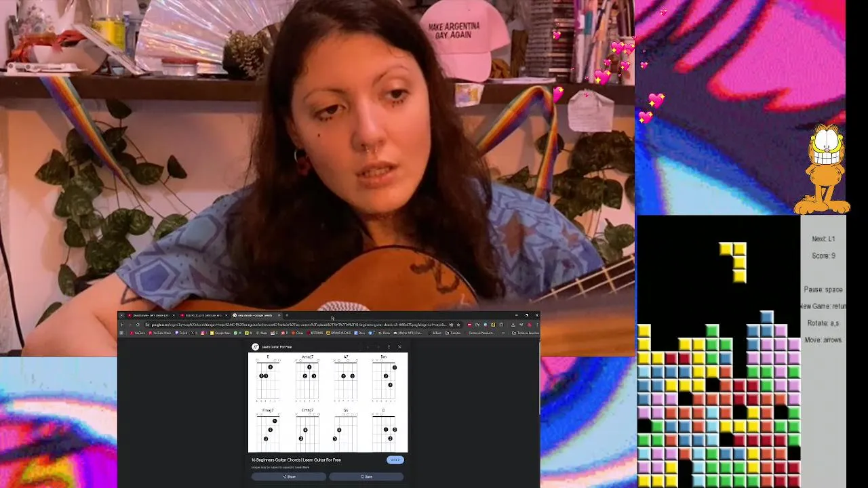Click the Learn Guitar For Free site logo
This screenshot has height=488, width=868.
pyautogui.click(x=255, y=347)
